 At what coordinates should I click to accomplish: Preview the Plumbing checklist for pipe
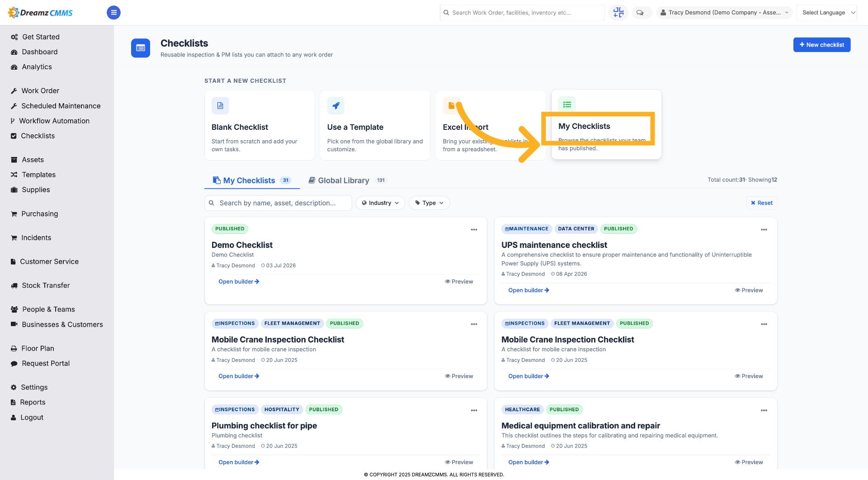(459, 462)
